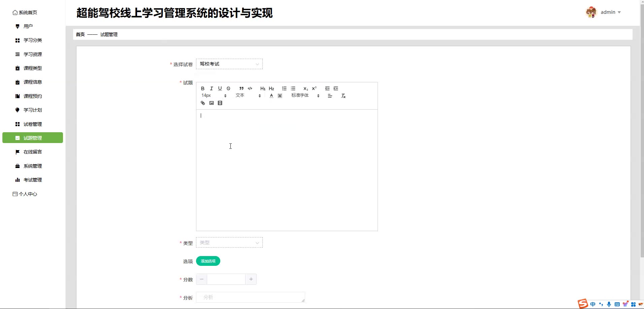644x309 pixels.
Task: Open the 选择试卷 dropdown showing 驾校考试
Action: click(229, 64)
